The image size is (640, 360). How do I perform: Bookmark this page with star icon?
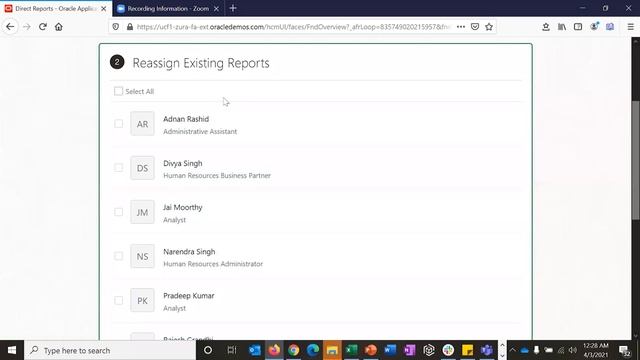[x=489, y=27]
